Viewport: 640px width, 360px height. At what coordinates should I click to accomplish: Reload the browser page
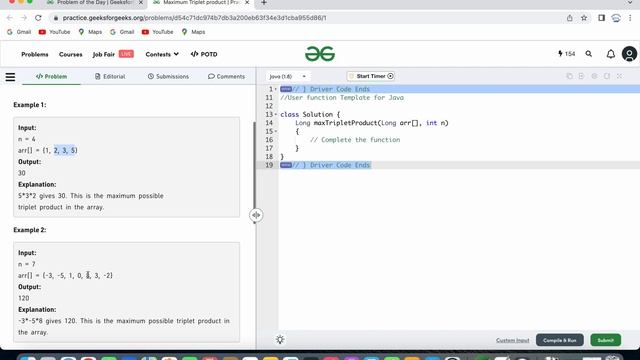point(38,18)
